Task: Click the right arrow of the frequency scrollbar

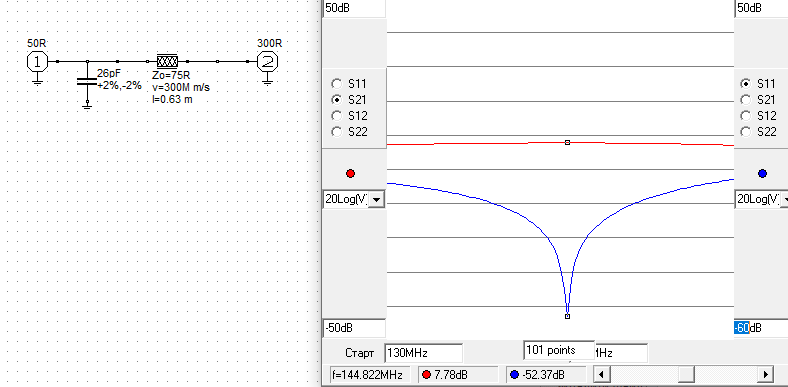Action: pos(765,374)
